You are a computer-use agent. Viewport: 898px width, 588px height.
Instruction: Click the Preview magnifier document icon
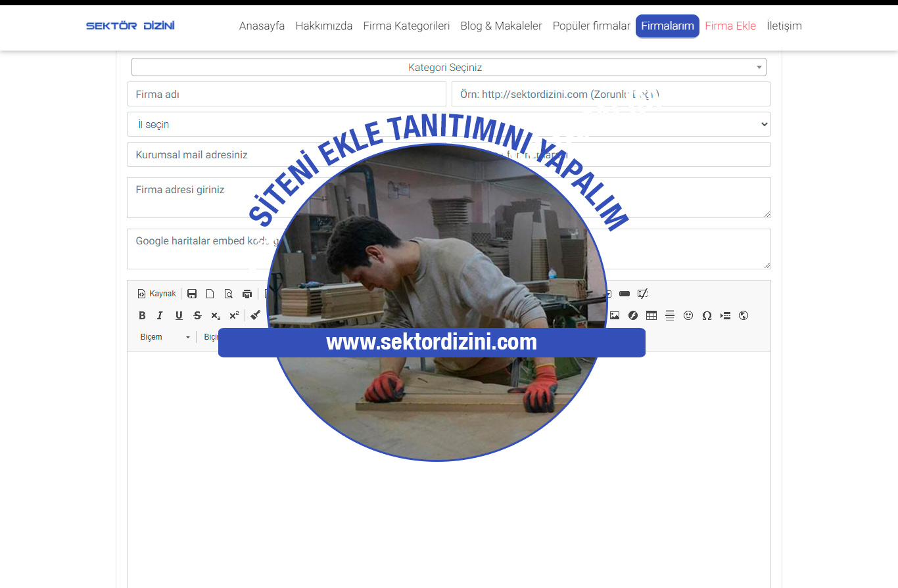coord(229,294)
